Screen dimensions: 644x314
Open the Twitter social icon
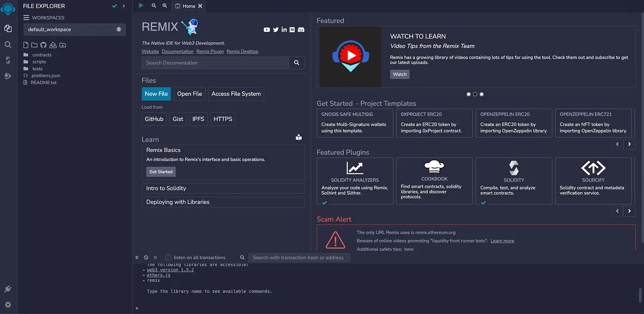click(276, 30)
